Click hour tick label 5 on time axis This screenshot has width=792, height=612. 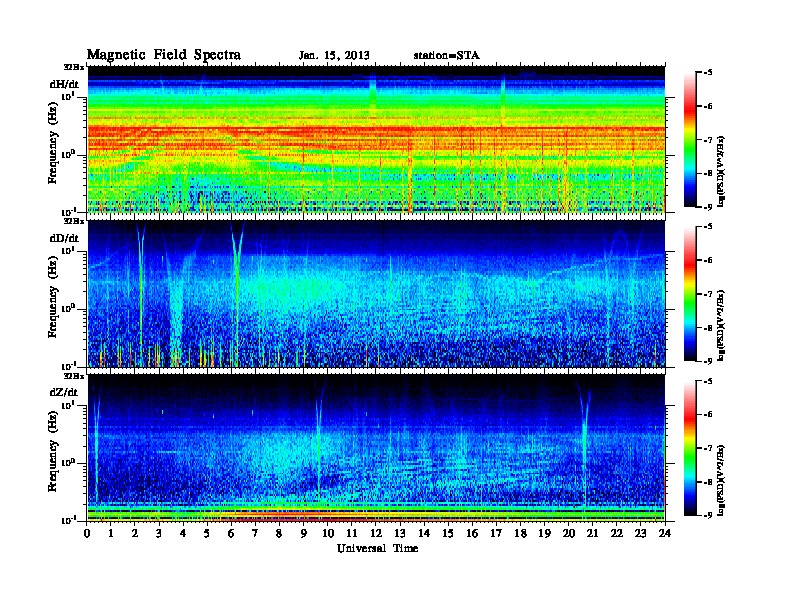[207, 533]
